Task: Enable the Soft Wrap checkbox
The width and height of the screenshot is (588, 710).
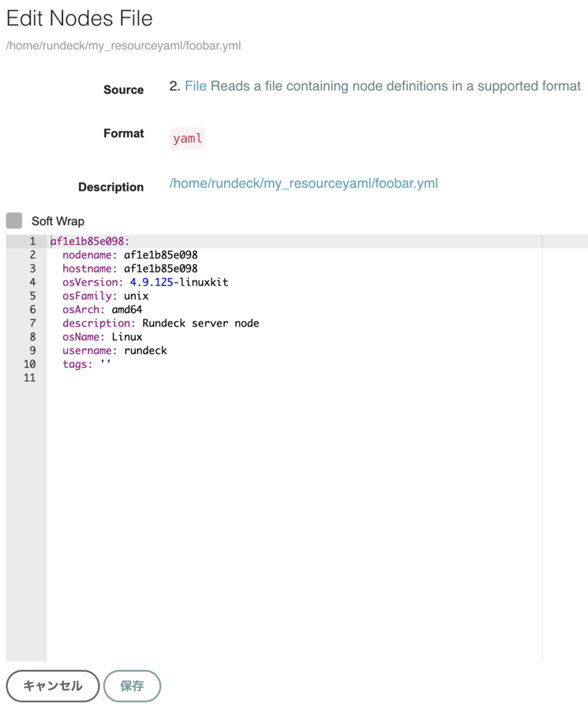Action: tap(14, 220)
